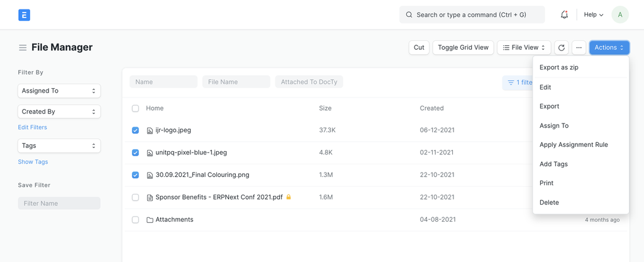Expand the Created By dropdown

click(x=59, y=111)
